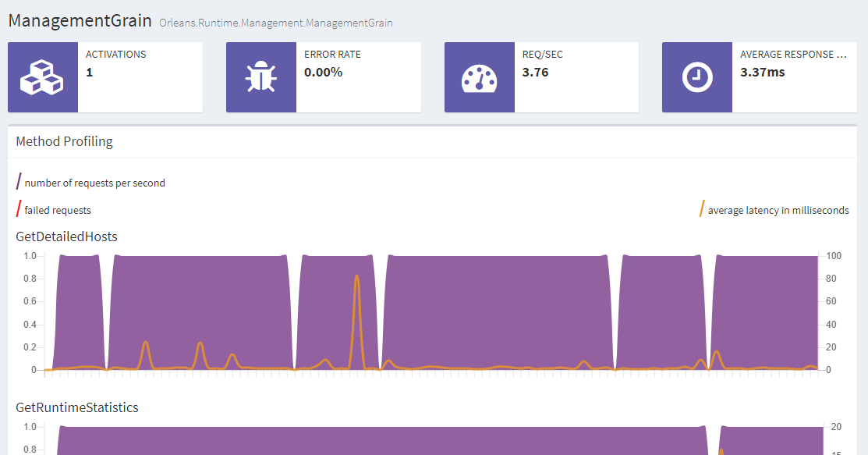The height and width of the screenshot is (455, 868).
Task: Click the red failed requests legend marker
Action: click(x=19, y=209)
